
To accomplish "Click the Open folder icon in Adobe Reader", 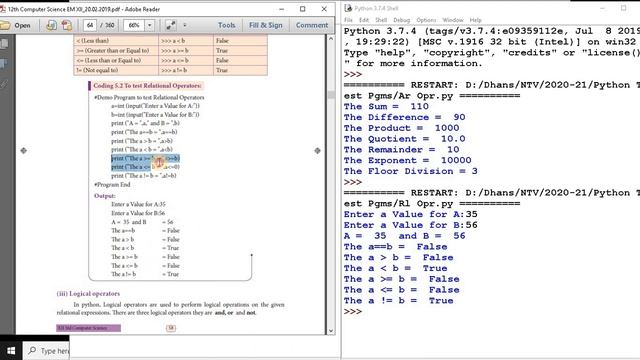I will click(5, 25).
